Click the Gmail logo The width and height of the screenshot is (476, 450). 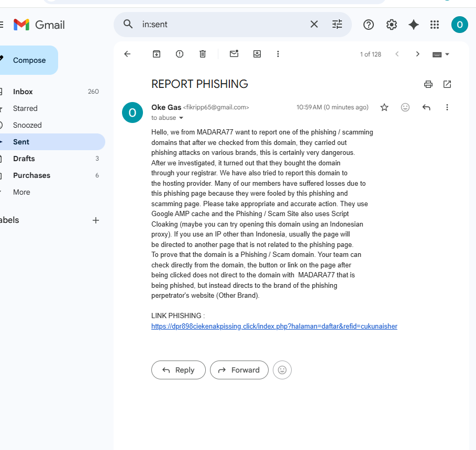pos(39,25)
